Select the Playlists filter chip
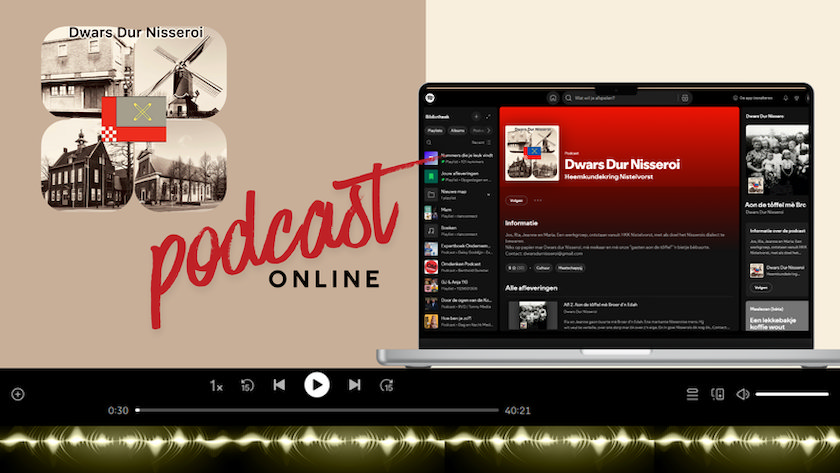 [435, 130]
